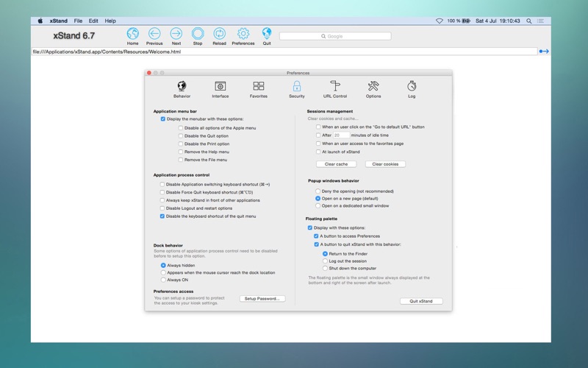Select Always ON dock option
This screenshot has height=368, width=588.
pos(163,280)
